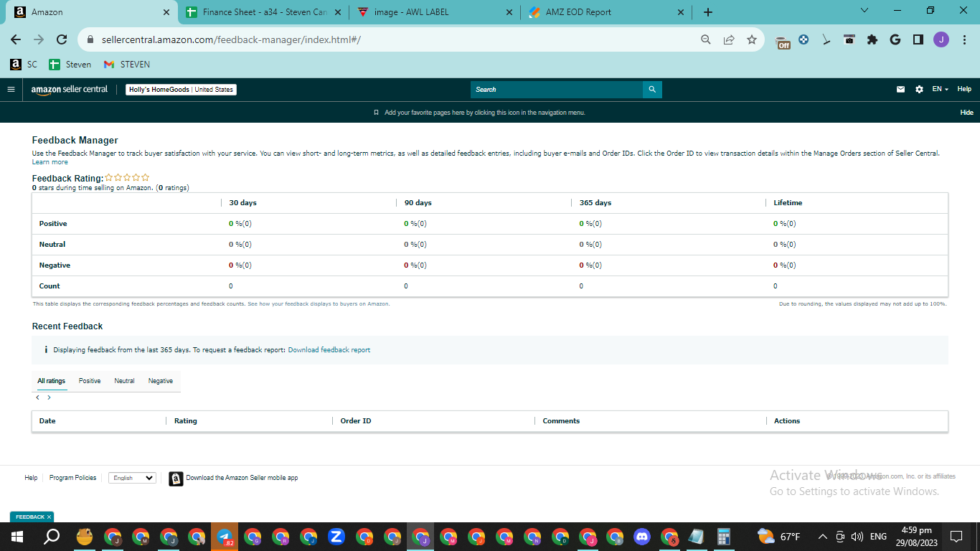Bookmark this page with the star icon

(752, 40)
